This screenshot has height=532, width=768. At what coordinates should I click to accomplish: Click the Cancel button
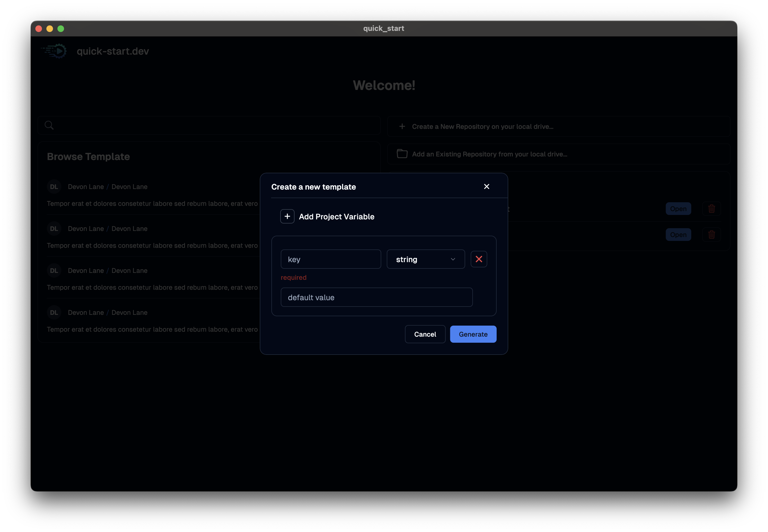point(425,334)
